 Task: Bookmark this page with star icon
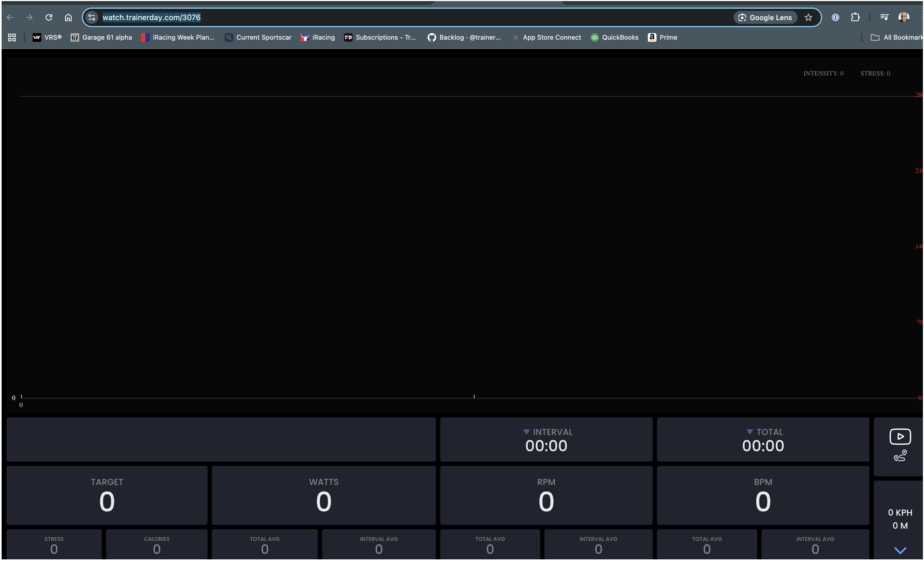click(x=808, y=17)
